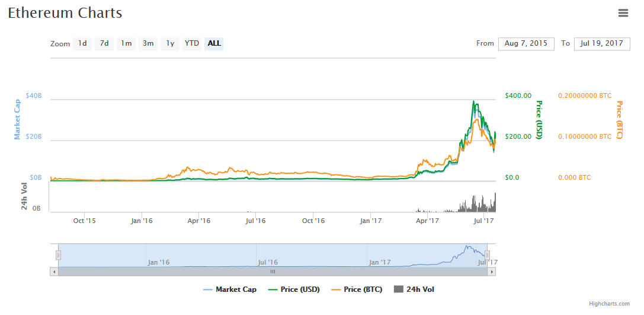Click the vertical Market Cap axis title
The image size is (644, 315).
(x=17, y=119)
